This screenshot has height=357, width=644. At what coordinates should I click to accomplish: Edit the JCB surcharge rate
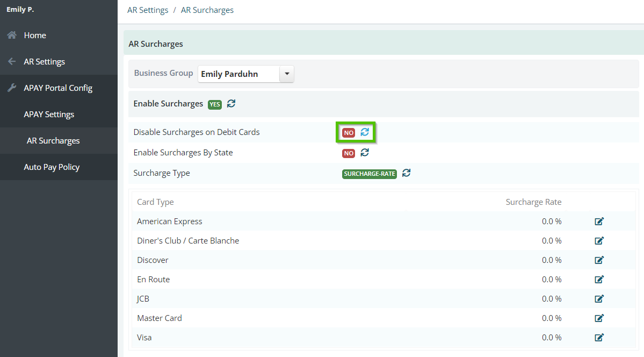coord(599,298)
